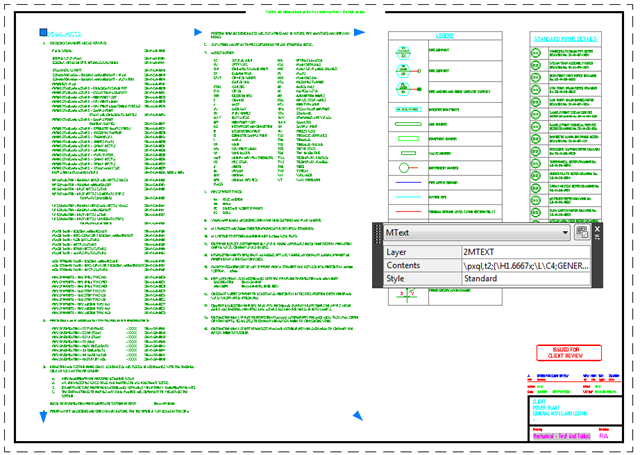640x455 pixels.
Task: Select the Style value Standard
Action: (523, 279)
